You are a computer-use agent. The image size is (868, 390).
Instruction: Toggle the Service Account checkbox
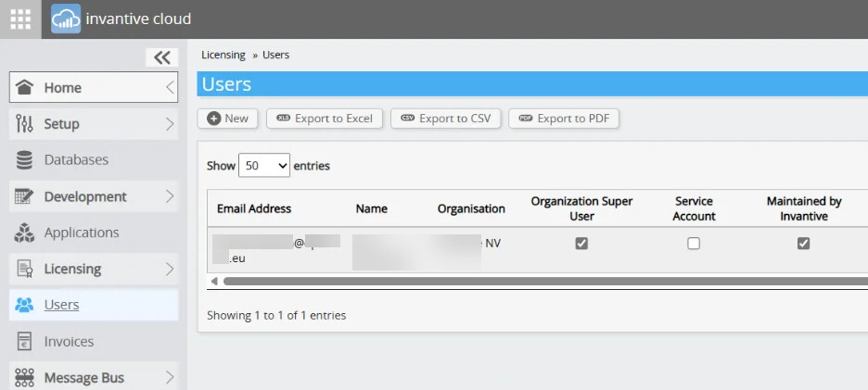694,244
